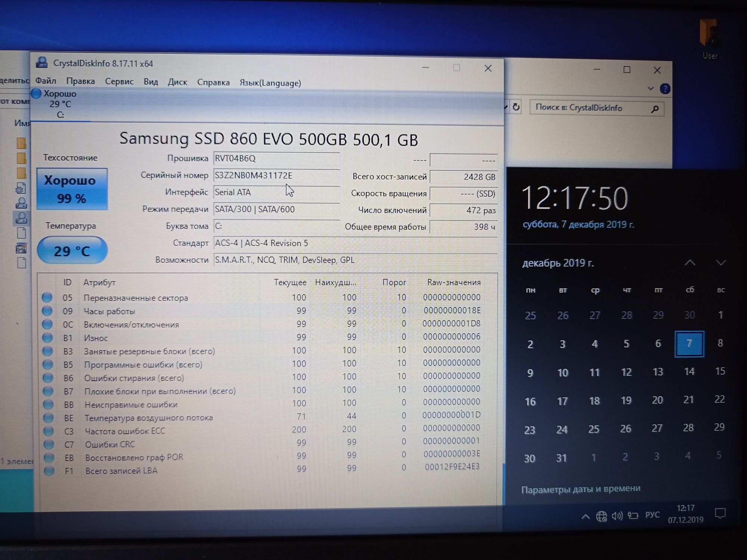Select December 14 in the calendar
The height and width of the screenshot is (560, 747).
point(689,371)
